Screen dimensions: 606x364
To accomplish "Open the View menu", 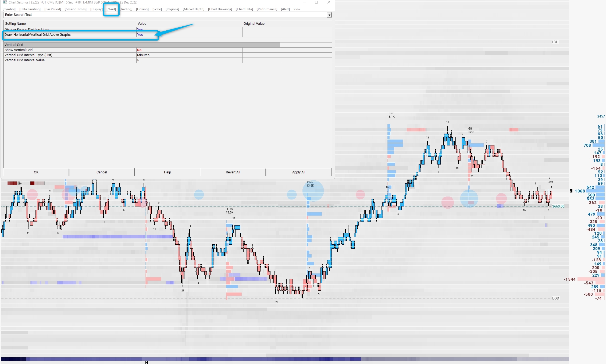I will coord(297,9).
